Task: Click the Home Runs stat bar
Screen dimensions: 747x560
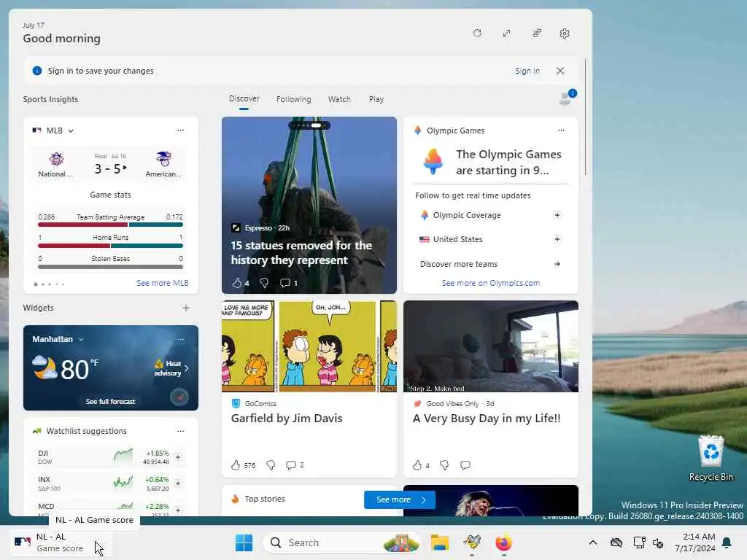Action: coord(111,246)
